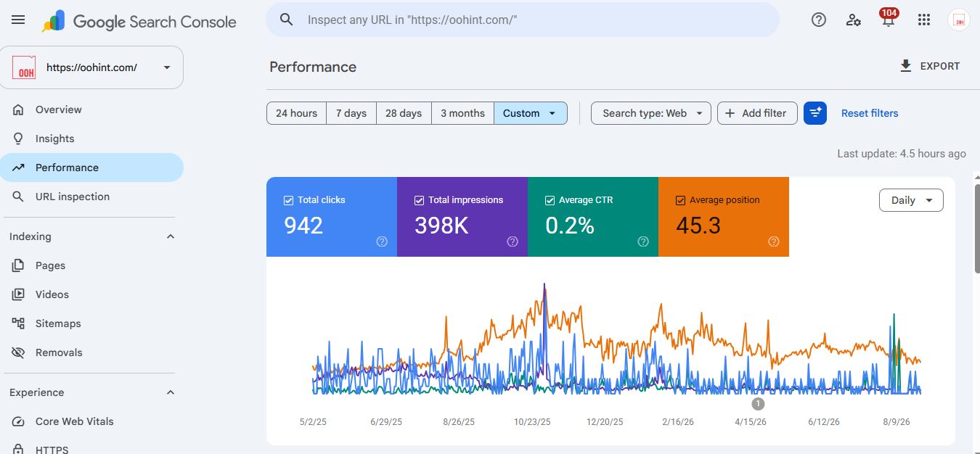Open Sitemaps in the sidebar

tap(91, 323)
